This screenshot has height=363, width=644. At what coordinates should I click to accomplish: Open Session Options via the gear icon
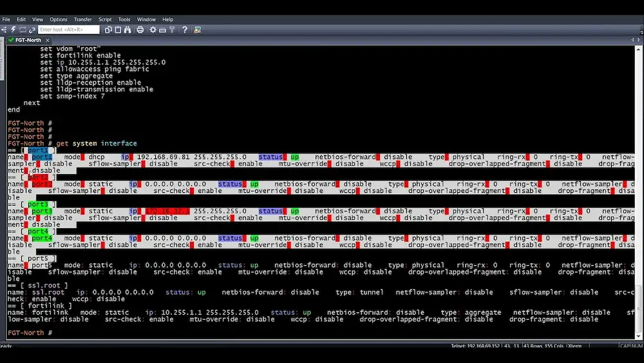153,30
